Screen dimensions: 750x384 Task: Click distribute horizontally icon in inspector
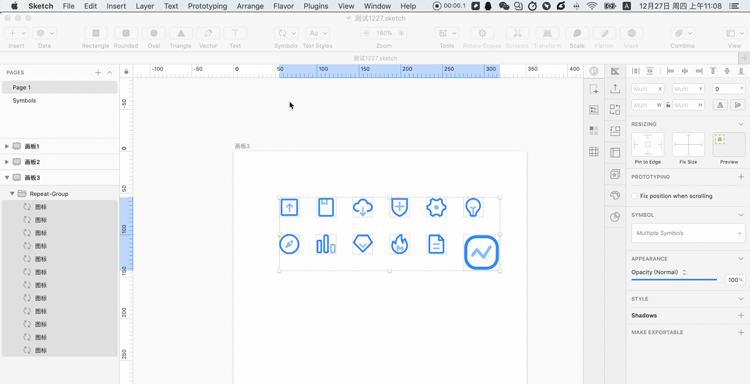636,71
